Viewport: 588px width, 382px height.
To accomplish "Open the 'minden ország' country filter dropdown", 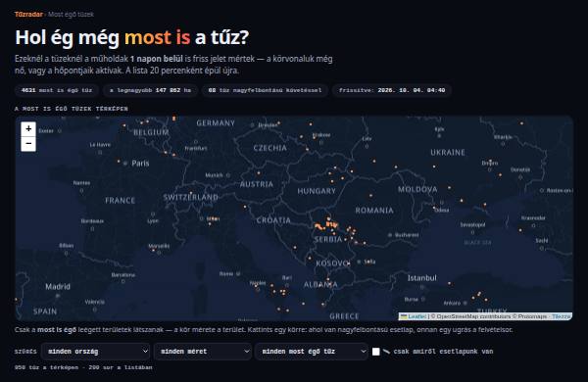I will [96, 352].
